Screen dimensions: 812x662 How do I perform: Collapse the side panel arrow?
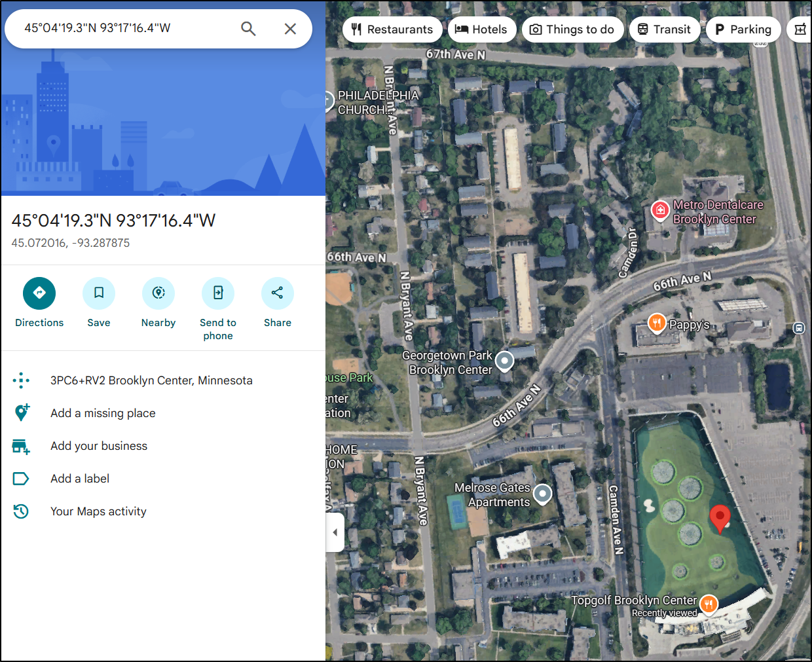(335, 532)
